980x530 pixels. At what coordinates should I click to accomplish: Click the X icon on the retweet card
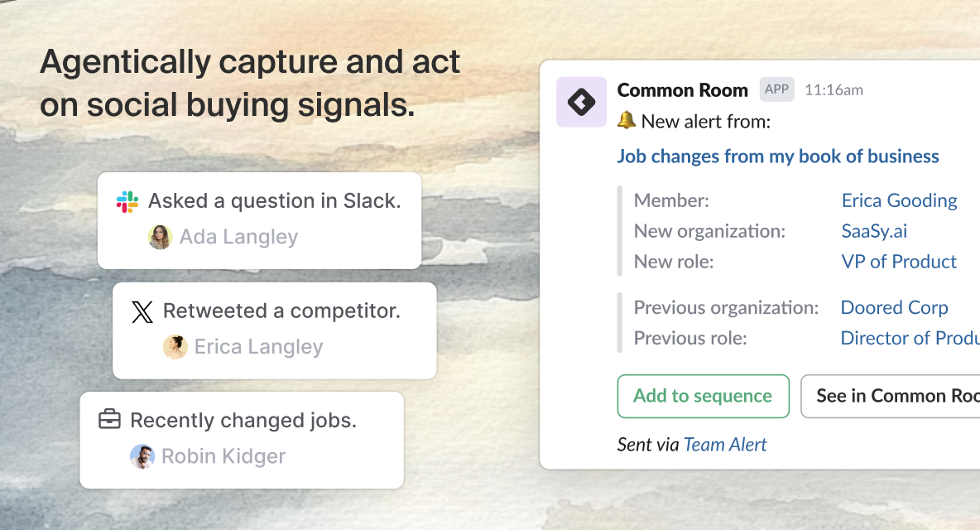[x=142, y=311]
